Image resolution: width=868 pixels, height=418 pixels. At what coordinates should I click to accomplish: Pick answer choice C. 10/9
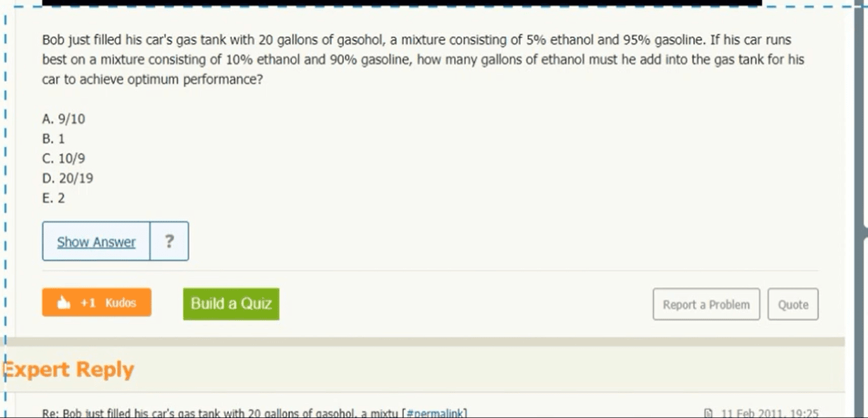coord(64,158)
